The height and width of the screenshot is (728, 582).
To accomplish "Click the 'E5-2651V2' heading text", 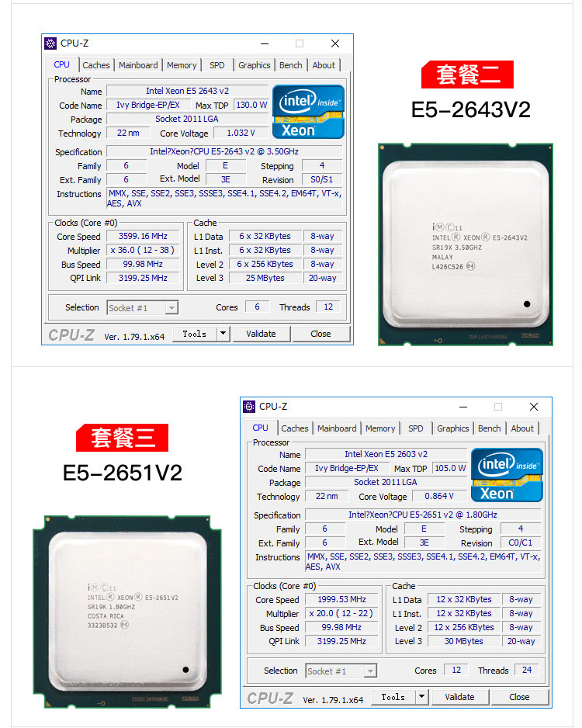I will click(122, 473).
